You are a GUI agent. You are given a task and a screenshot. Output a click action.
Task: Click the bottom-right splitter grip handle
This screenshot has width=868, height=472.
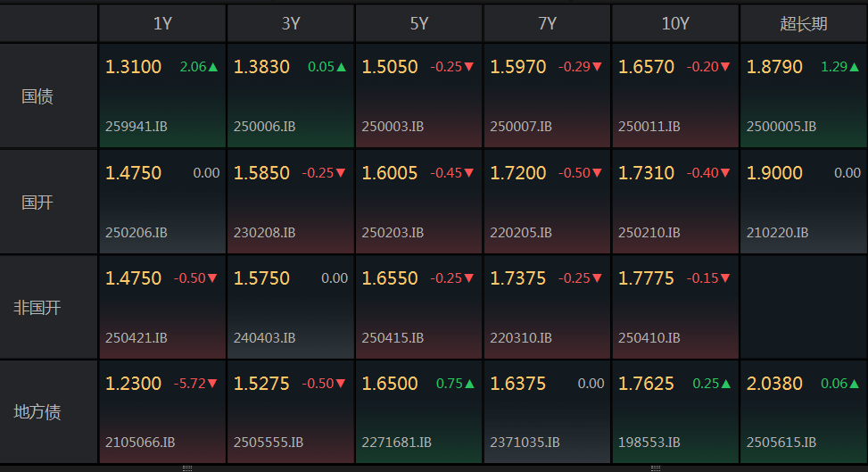(x=656, y=468)
